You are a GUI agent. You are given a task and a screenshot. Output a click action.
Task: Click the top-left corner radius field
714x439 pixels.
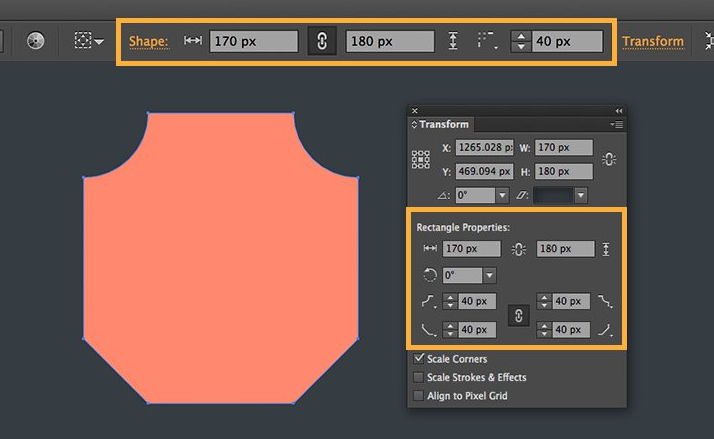pyautogui.click(x=477, y=301)
